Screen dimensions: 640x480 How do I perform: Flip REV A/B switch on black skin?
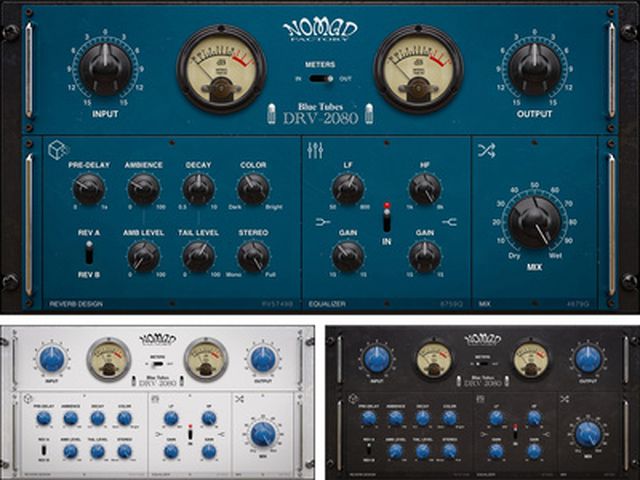click(x=369, y=450)
